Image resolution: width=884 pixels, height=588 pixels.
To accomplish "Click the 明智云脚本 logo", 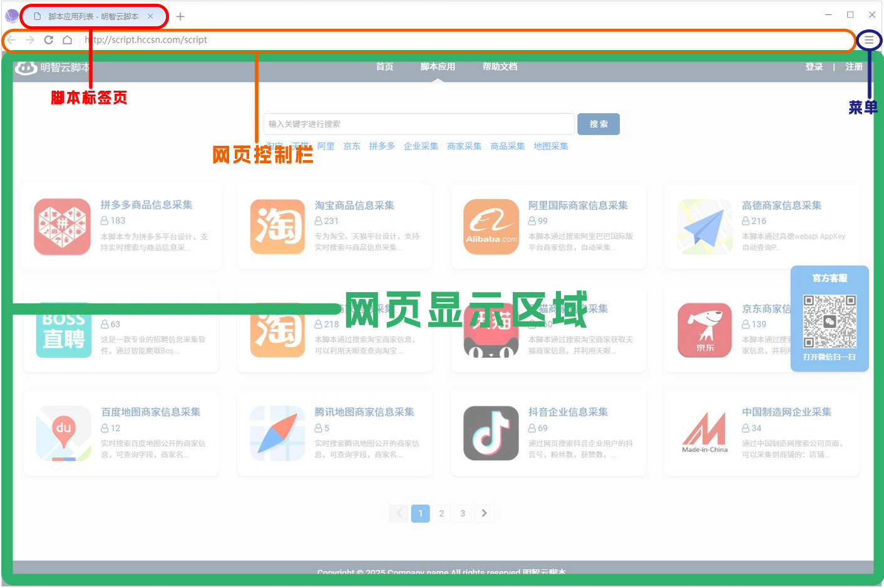I will pos(52,67).
